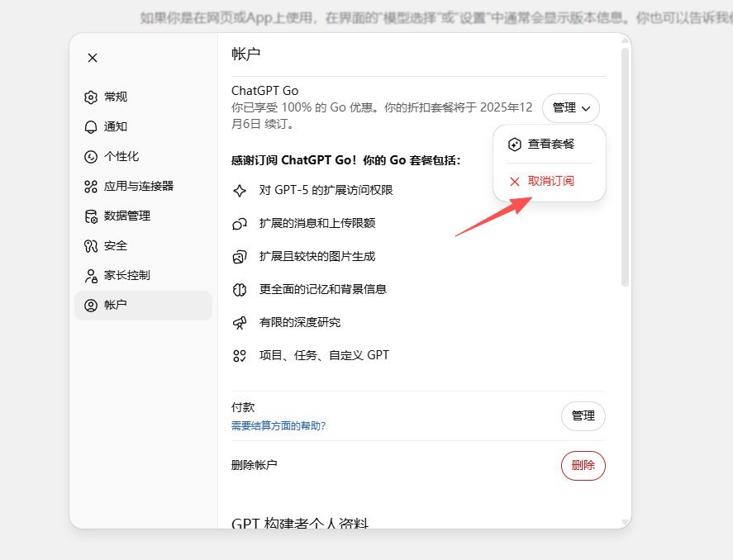Click the scrollbar down arrow at the dialog bottom
733x560 pixels.
(625, 522)
